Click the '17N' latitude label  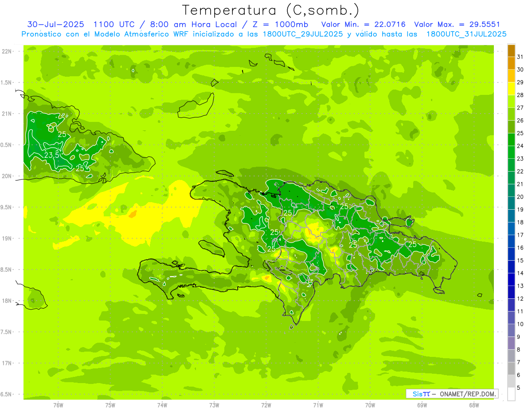tap(7, 363)
